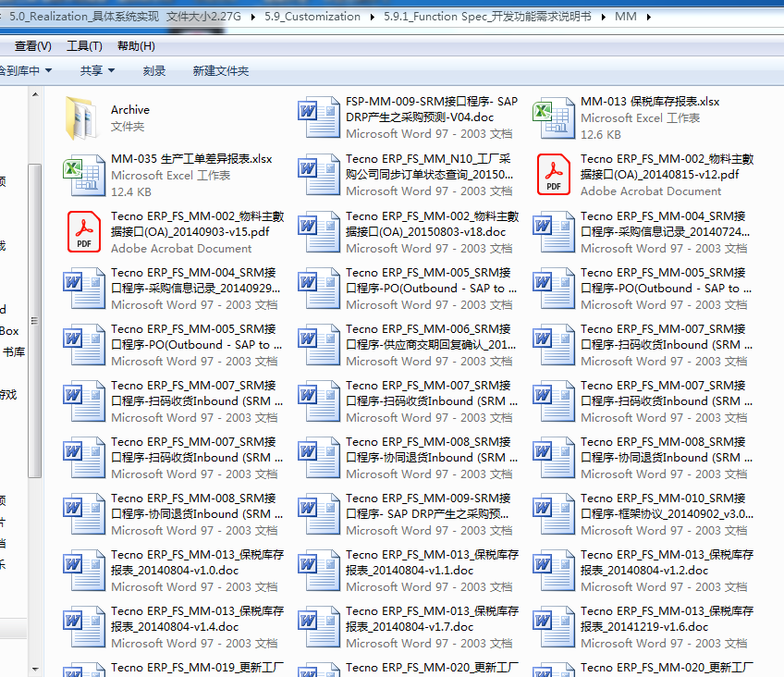784x677 pixels.
Task: Select Word icon of 保税库存报表_20140804-v1.0.doc
Action: (x=83, y=571)
